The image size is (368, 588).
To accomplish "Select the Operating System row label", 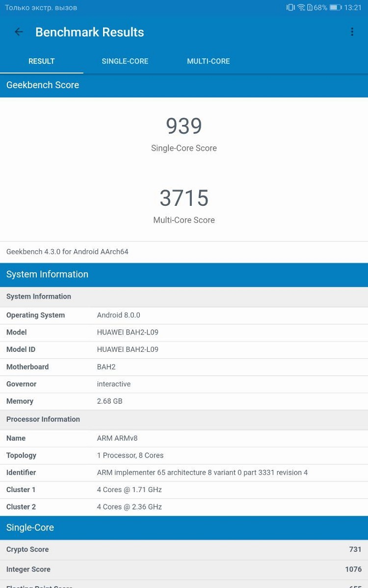I will [35, 315].
